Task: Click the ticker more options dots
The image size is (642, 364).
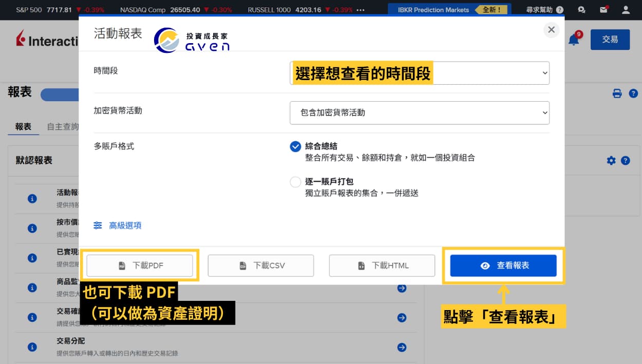Action: tap(360, 10)
